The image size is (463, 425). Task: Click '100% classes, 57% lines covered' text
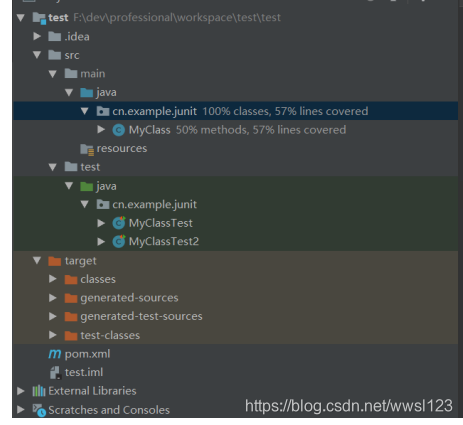[285, 111]
